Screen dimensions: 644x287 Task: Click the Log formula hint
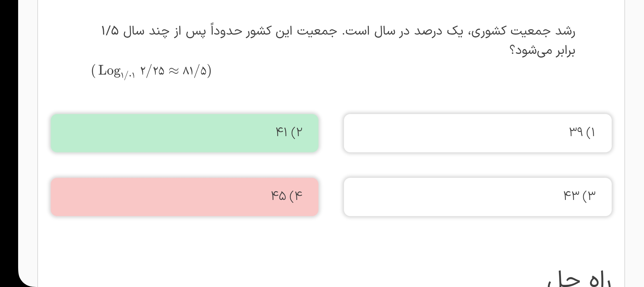(x=151, y=71)
